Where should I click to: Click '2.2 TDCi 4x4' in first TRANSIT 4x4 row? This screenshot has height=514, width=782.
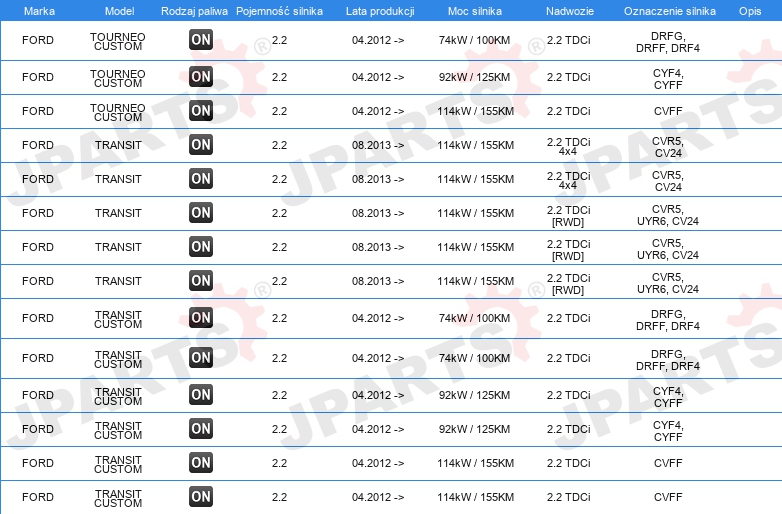point(569,147)
